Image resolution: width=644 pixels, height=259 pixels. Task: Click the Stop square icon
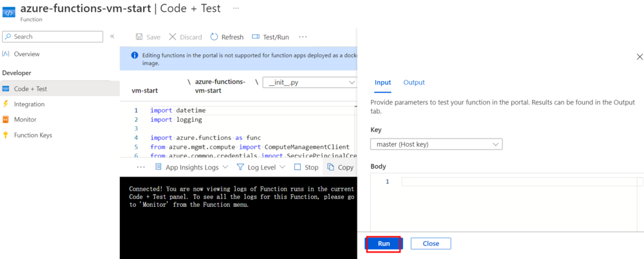tap(298, 168)
